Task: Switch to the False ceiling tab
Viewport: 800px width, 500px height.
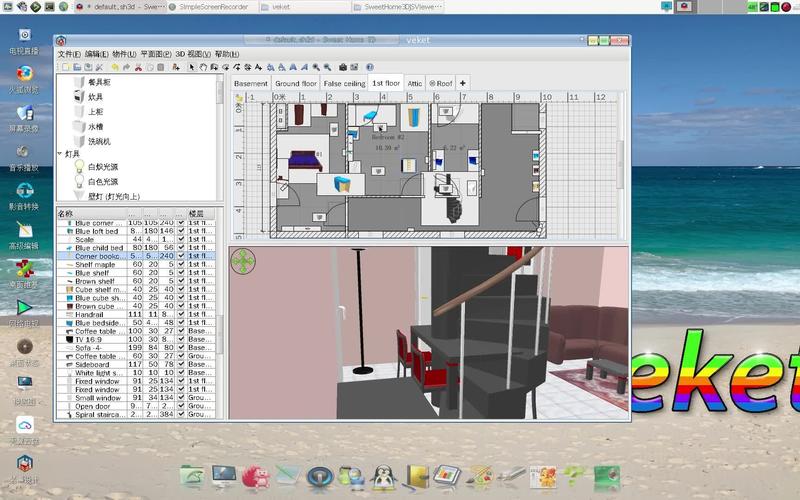Action: [344, 83]
